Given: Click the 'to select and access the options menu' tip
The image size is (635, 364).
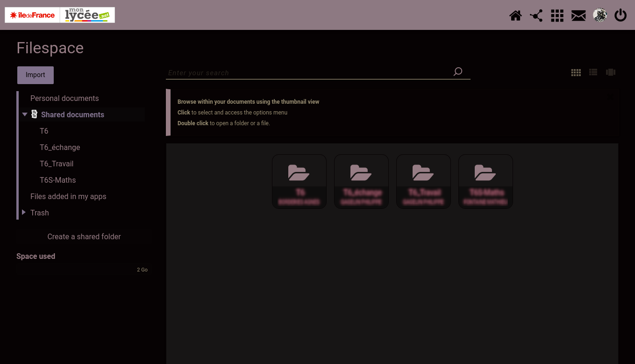Looking at the screenshot, I should (x=239, y=113).
